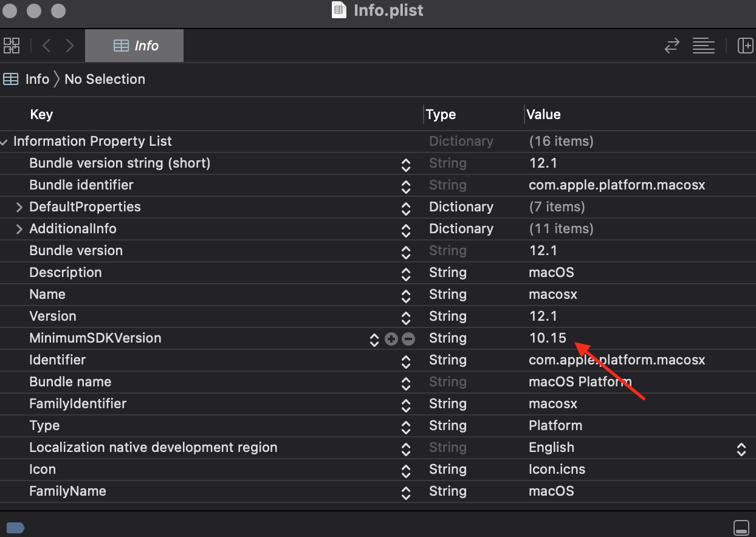Viewport: 756px width, 537px height.
Task: Select the Description value macOS
Action: point(551,273)
